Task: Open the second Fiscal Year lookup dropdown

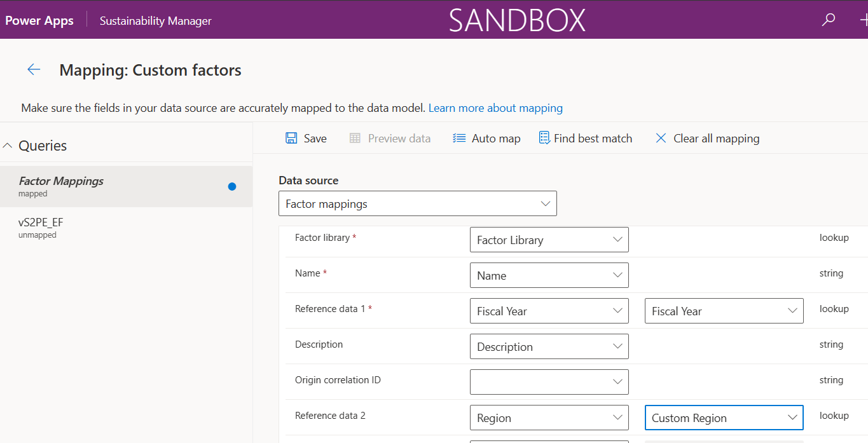Action: pos(724,311)
